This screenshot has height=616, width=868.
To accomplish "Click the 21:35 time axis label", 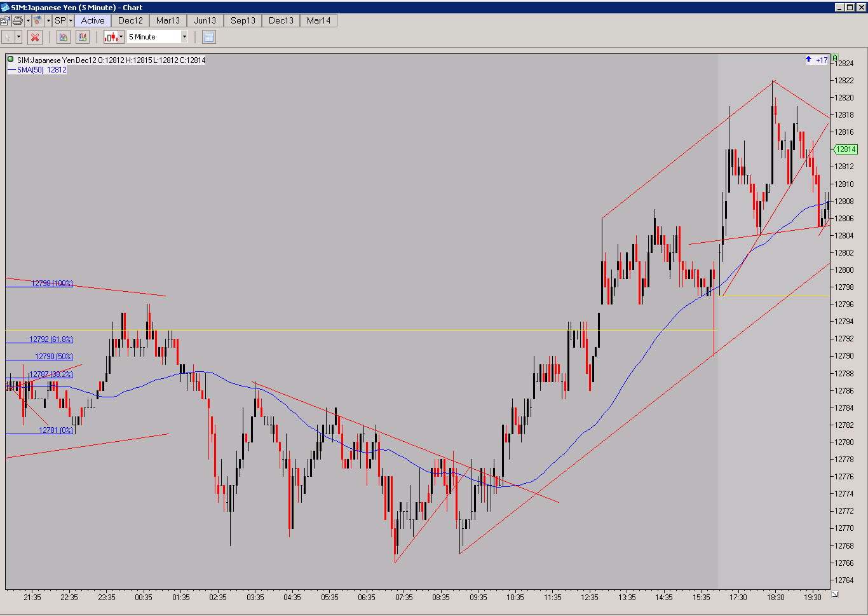I will pyautogui.click(x=32, y=598).
